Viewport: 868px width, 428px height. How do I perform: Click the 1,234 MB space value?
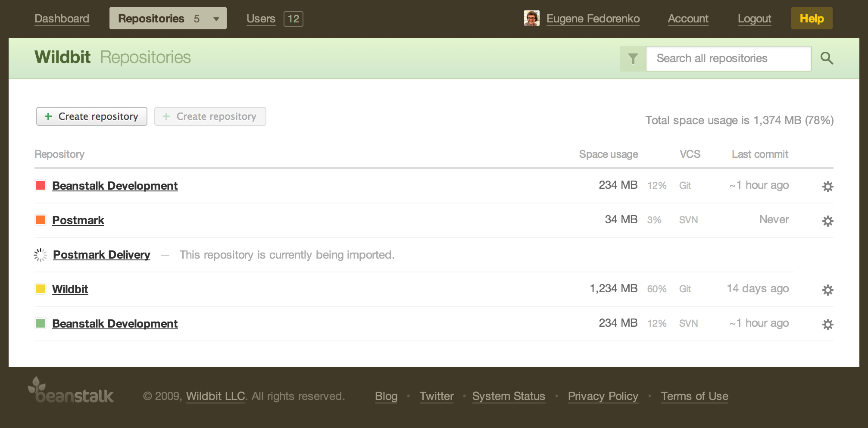614,288
